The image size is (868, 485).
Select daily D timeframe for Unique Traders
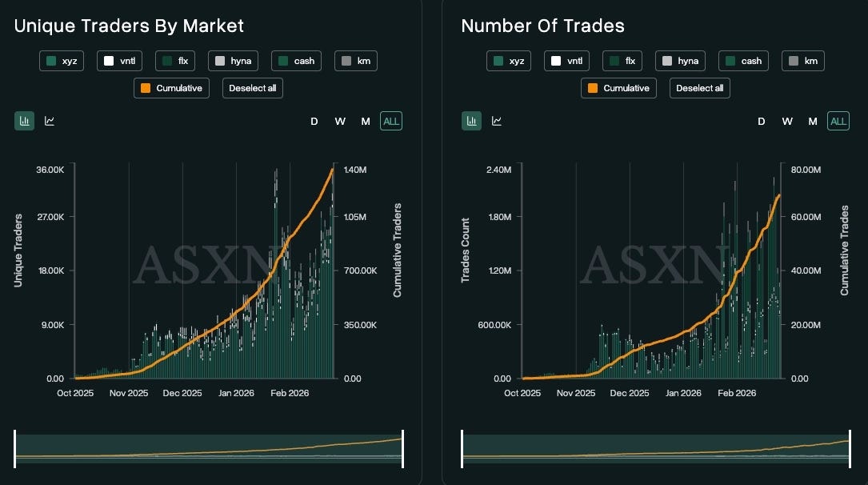pos(314,122)
